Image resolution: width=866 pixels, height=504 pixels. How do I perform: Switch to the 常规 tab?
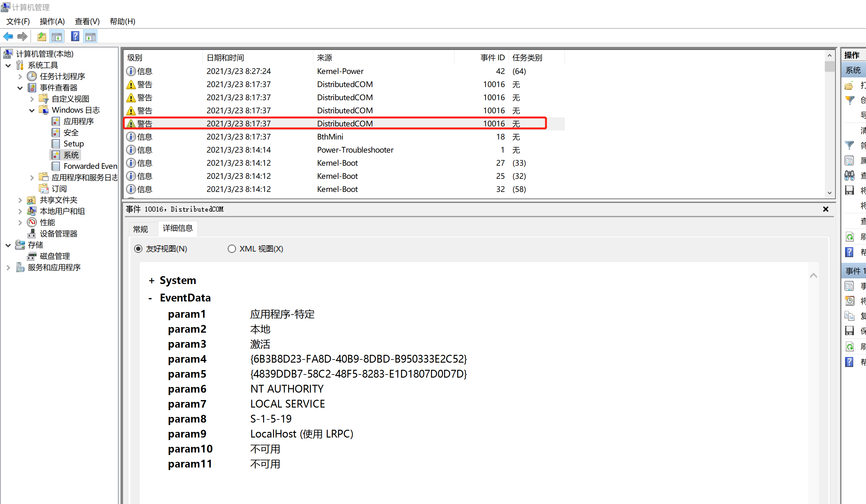coord(140,229)
